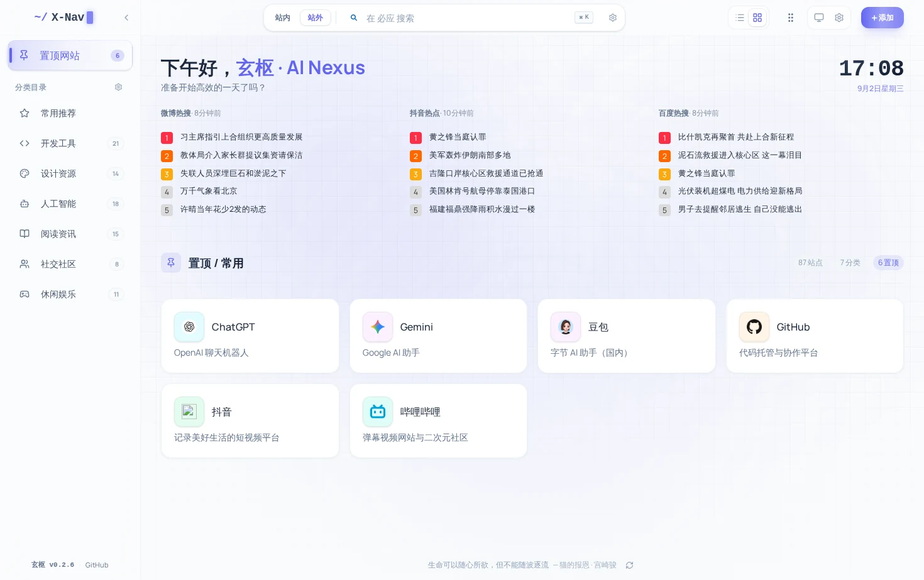Viewport: 924px width, 580px height.
Task: Open Weibo topic 习主席指引上合组织更高质量发展
Action: [241, 137]
